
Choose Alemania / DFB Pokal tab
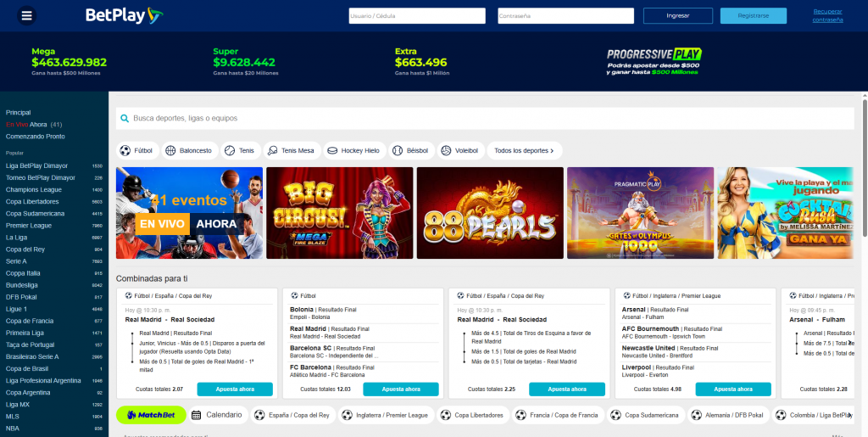728,415
